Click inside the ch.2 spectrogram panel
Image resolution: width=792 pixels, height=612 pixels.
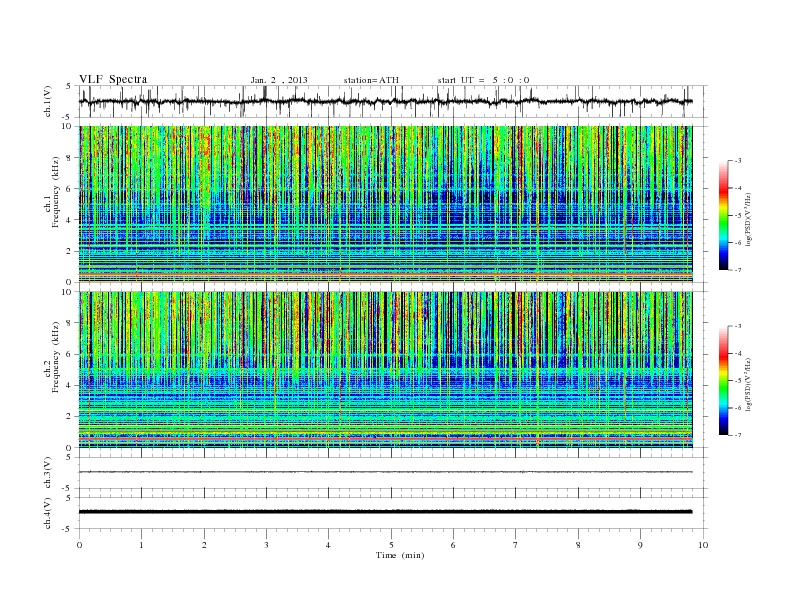tap(385, 370)
